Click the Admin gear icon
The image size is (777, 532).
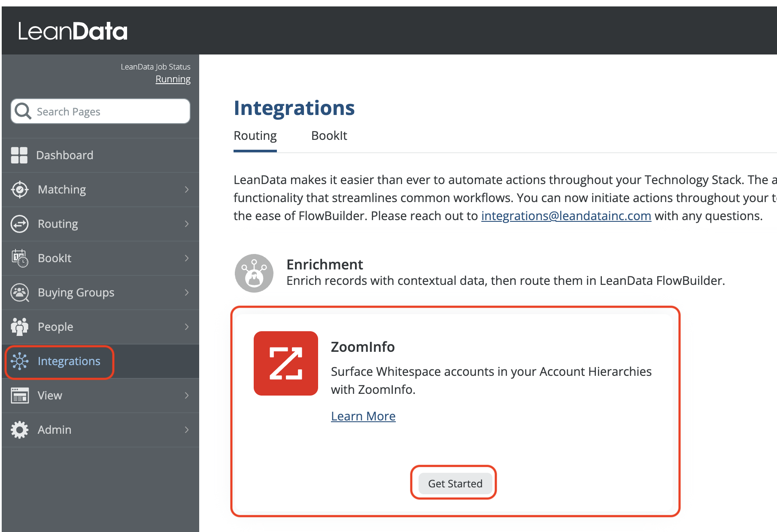click(20, 430)
